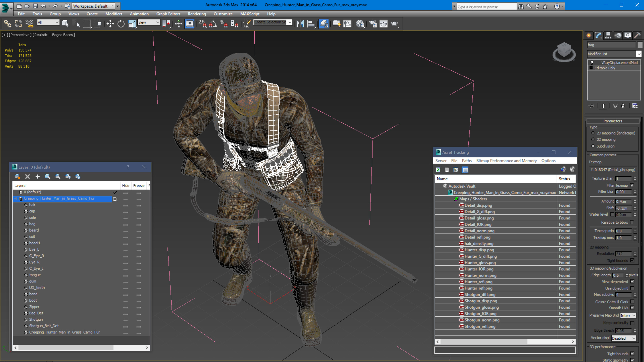The image size is (644, 362).
Task: Click the Freeze column header
Action: [139, 186]
